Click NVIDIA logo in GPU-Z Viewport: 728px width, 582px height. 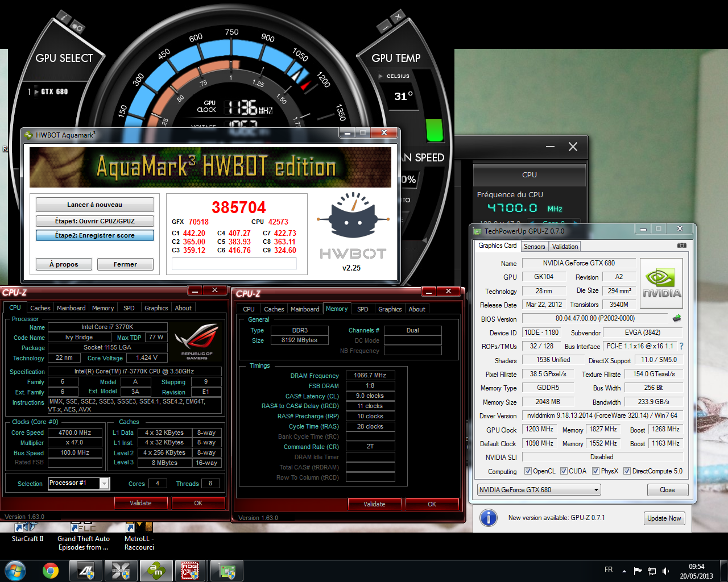pyautogui.click(x=661, y=284)
